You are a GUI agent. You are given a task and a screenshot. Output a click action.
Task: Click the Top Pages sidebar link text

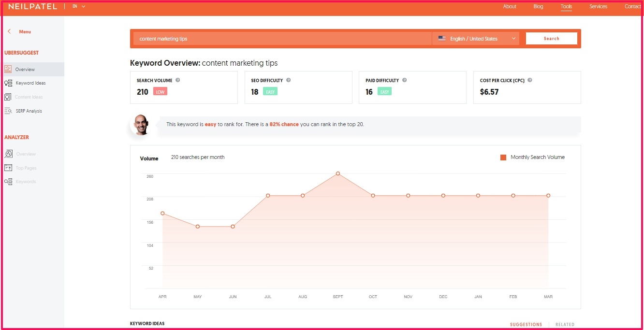(26, 168)
